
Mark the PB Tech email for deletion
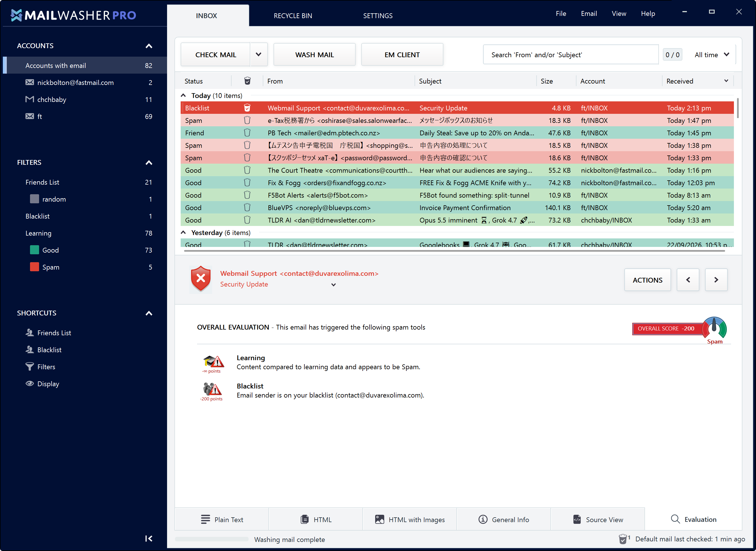tap(247, 133)
